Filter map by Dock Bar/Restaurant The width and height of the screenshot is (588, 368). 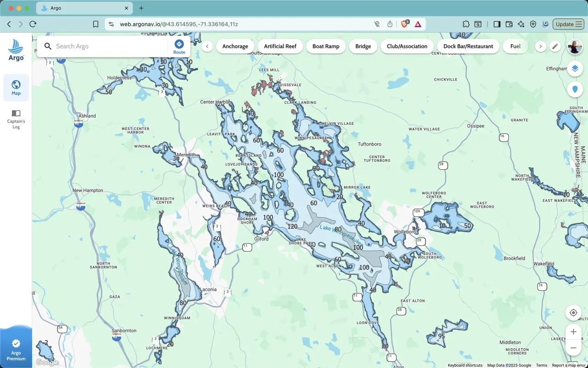point(468,46)
